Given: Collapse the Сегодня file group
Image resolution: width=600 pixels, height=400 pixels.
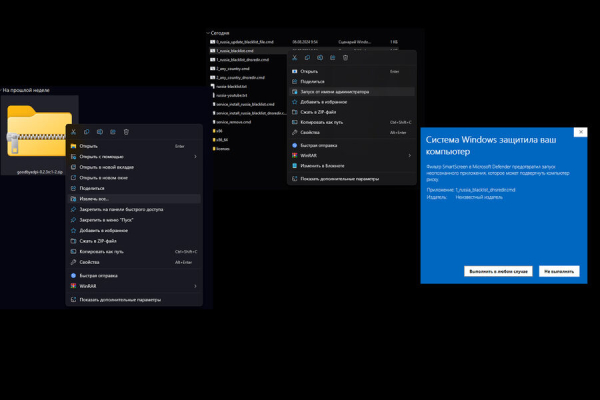Looking at the screenshot, I should [x=208, y=33].
